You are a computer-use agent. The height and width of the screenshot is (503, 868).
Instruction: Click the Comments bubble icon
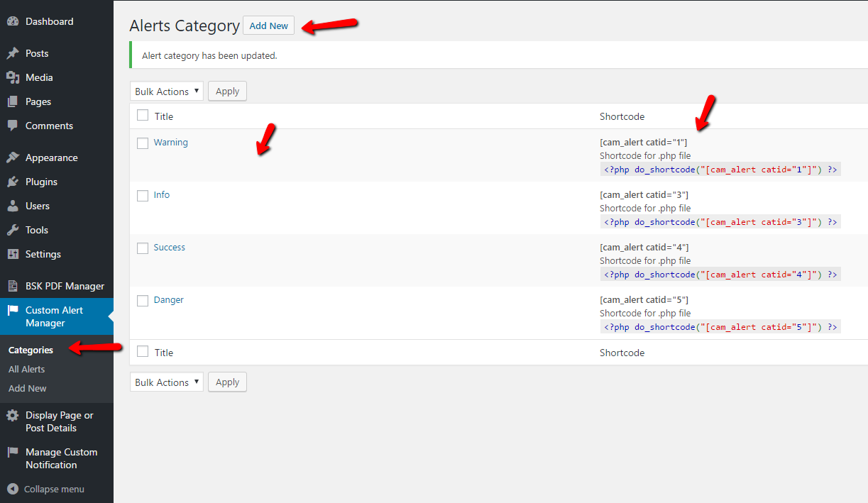13,126
